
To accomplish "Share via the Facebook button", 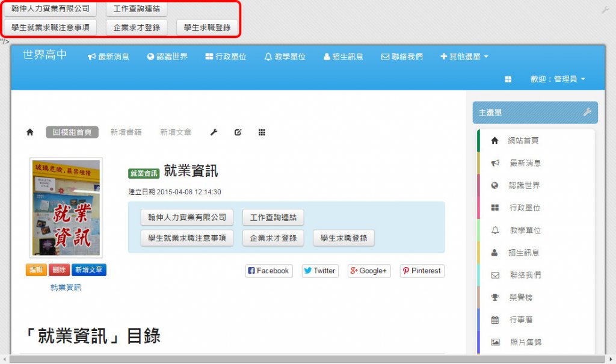I will (268, 271).
